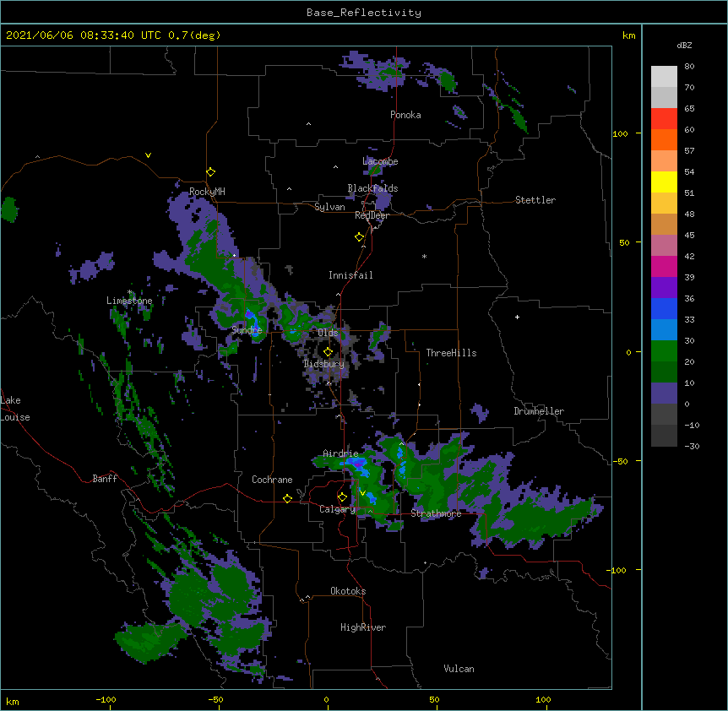Click the km unit label at bottom left
This screenshot has width=728, height=711.
[13, 701]
